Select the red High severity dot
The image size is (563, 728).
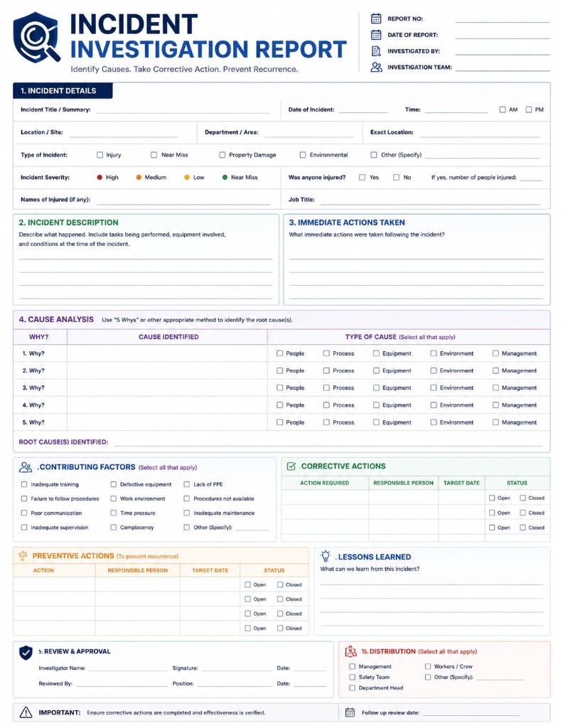pyautogui.click(x=100, y=177)
